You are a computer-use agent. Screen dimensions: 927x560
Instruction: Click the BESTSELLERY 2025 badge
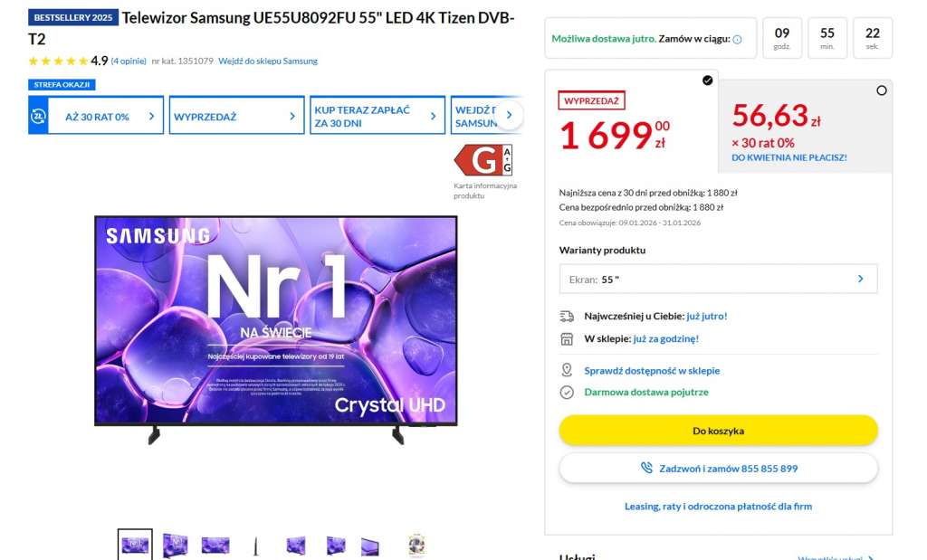[x=72, y=17]
